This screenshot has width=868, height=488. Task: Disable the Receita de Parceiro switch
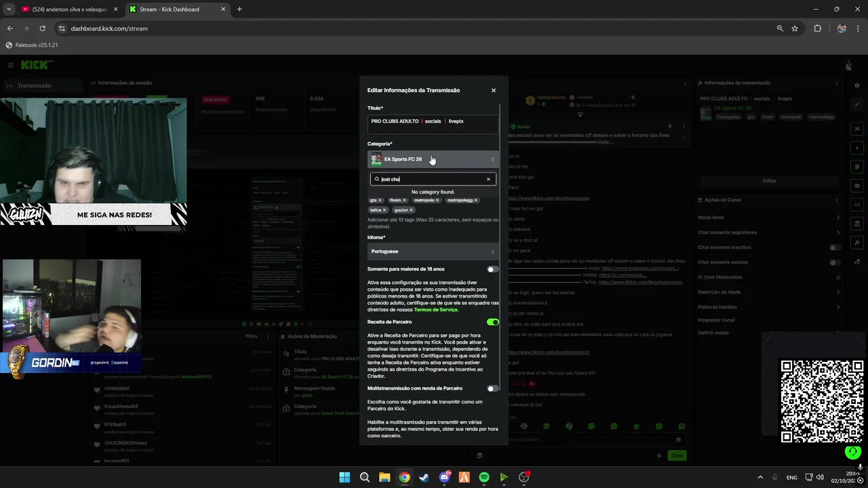tap(492, 322)
